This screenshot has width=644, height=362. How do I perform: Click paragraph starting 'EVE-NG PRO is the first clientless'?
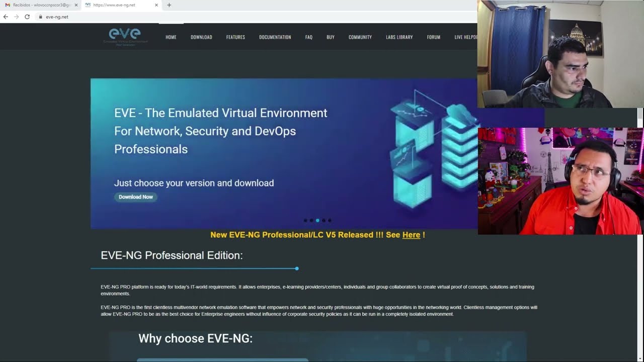(319, 311)
